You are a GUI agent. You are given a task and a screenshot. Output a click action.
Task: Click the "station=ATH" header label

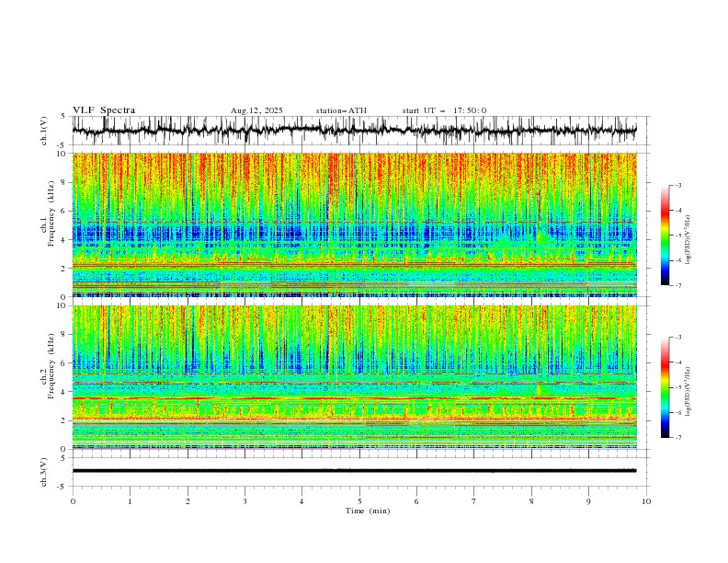pyautogui.click(x=341, y=110)
